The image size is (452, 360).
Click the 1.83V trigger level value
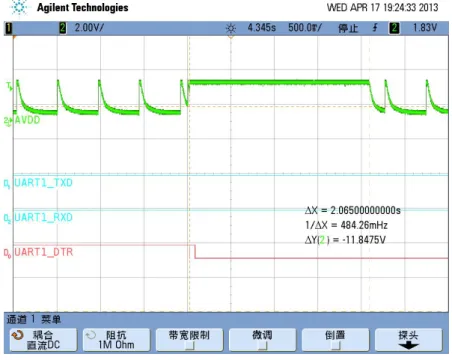(x=424, y=28)
